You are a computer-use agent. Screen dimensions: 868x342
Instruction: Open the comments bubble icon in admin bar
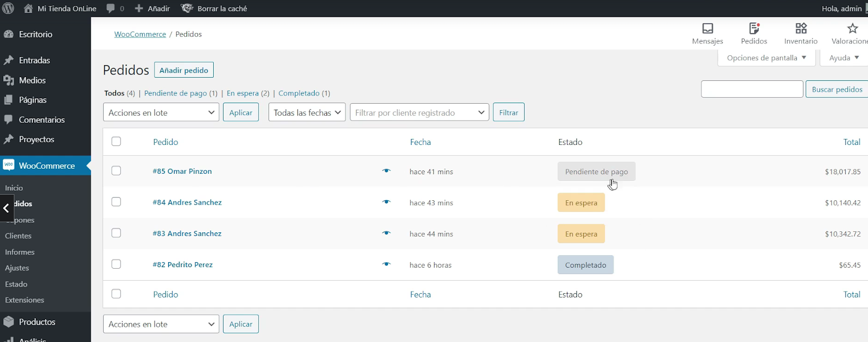pos(111,8)
